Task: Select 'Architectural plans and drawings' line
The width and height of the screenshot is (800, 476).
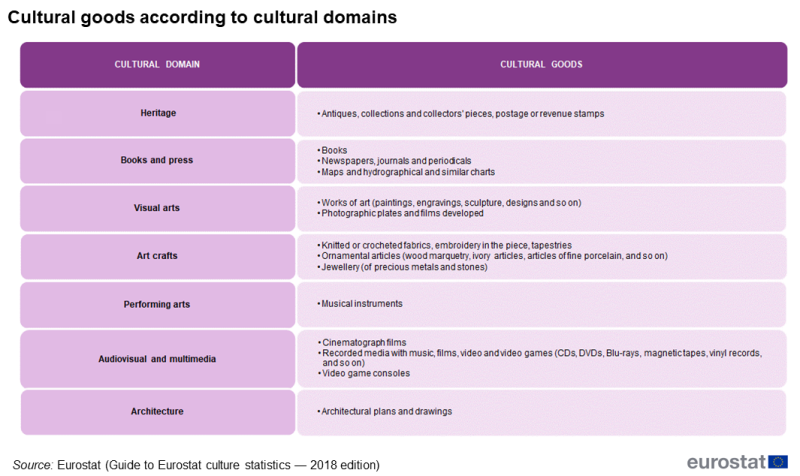Action: click(x=385, y=412)
